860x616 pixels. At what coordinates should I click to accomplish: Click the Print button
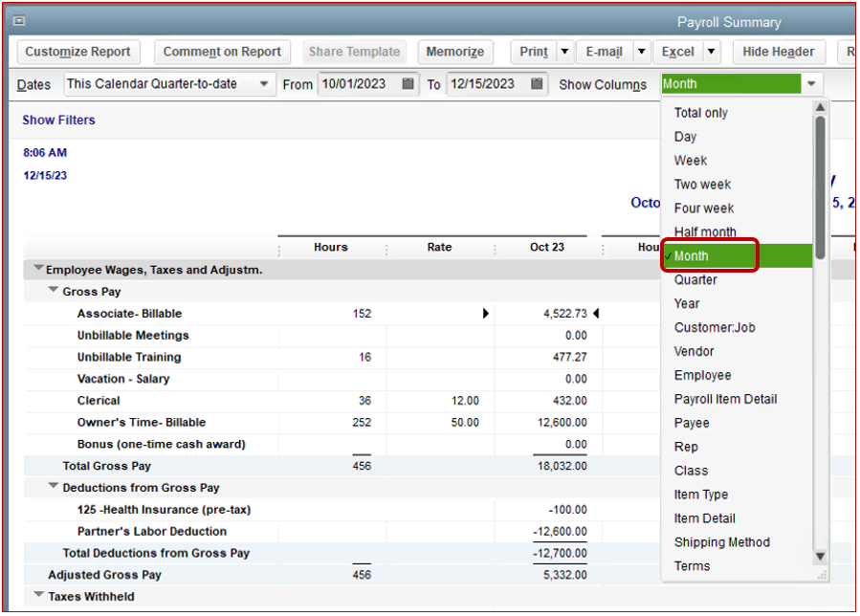click(534, 52)
